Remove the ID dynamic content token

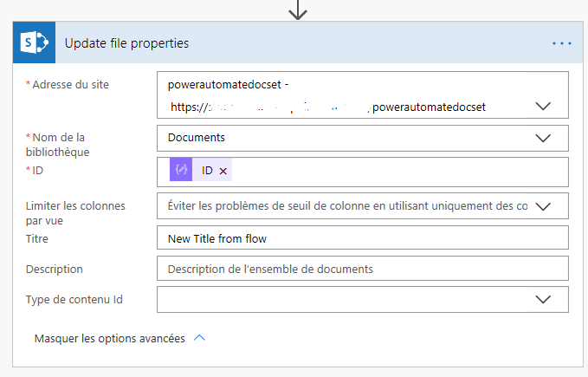point(223,171)
